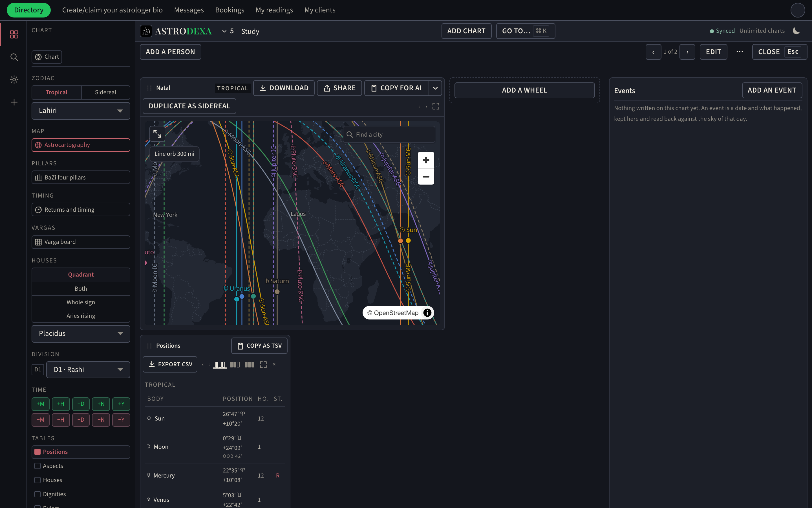Zoom in on the astrocartography map
The image size is (812, 508).
click(x=426, y=160)
